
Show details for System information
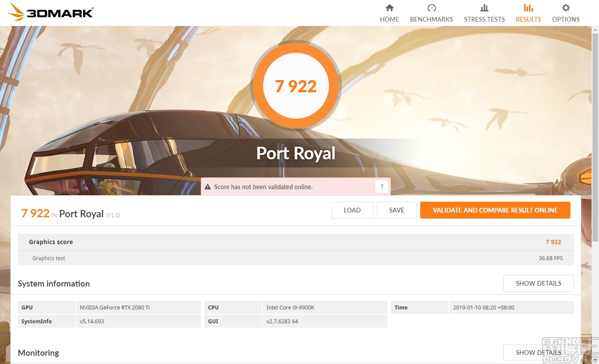538,283
